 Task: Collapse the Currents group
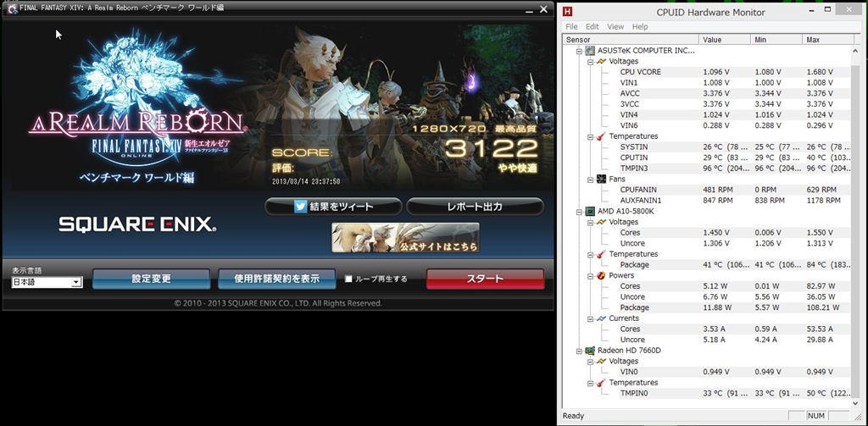591,318
